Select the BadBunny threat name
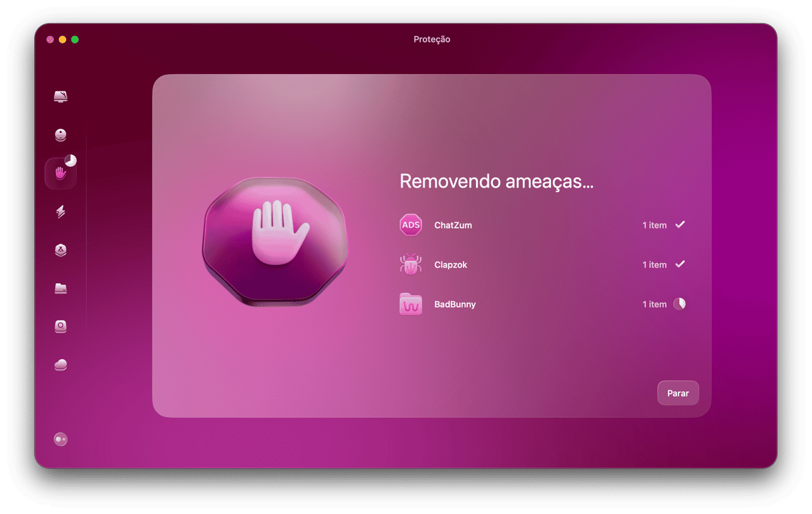 [x=455, y=304]
